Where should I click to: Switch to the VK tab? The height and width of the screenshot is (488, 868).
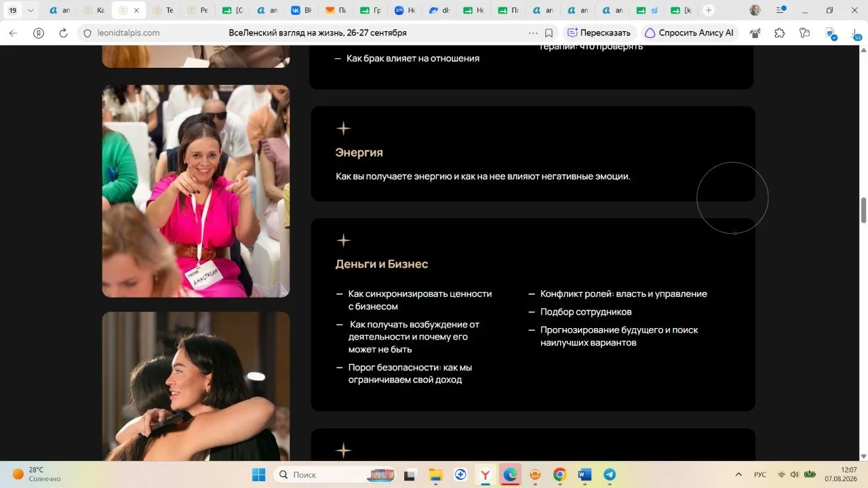click(302, 10)
